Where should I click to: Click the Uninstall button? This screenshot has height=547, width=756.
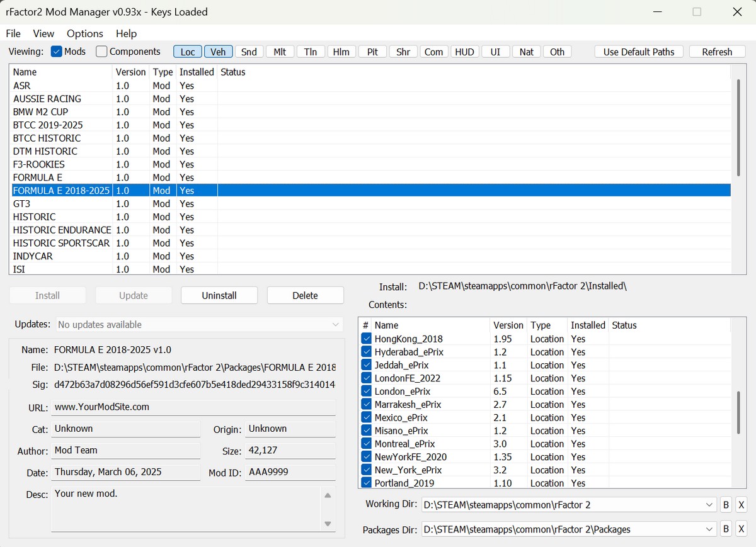pyautogui.click(x=219, y=295)
